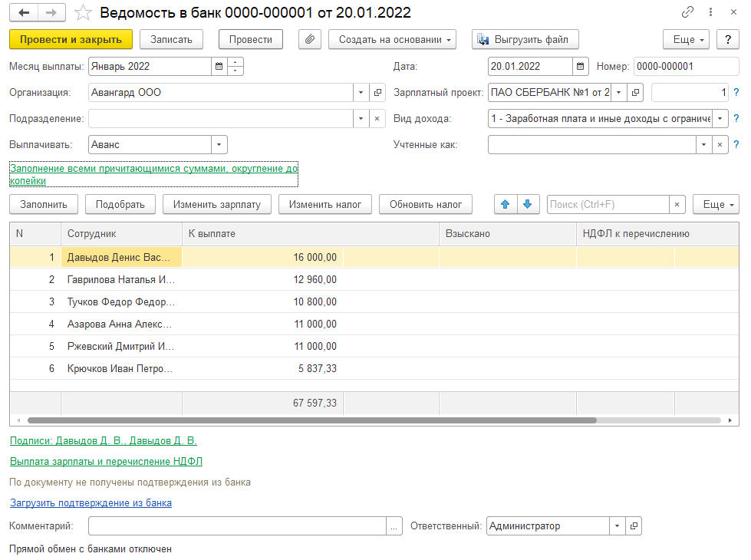Image resolution: width=751 pixels, height=560 pixels.
Task: Go forward with the right arrow button
Action: coord(51,13)
